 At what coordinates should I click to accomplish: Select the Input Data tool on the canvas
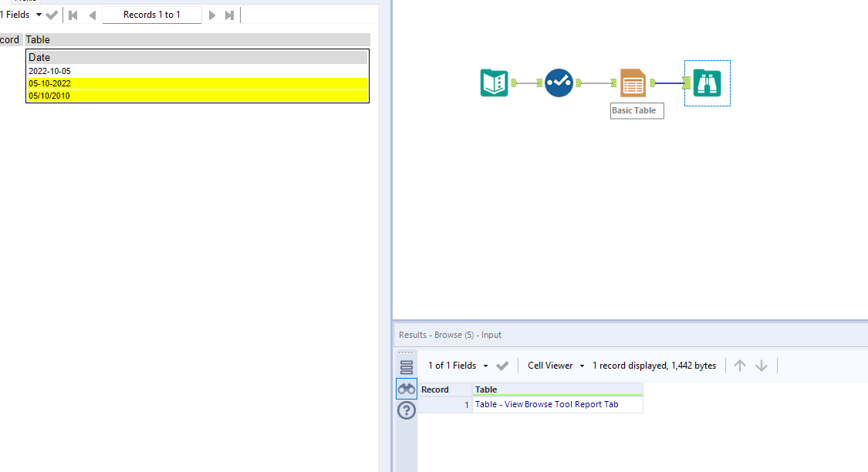[x=495, y=83]
